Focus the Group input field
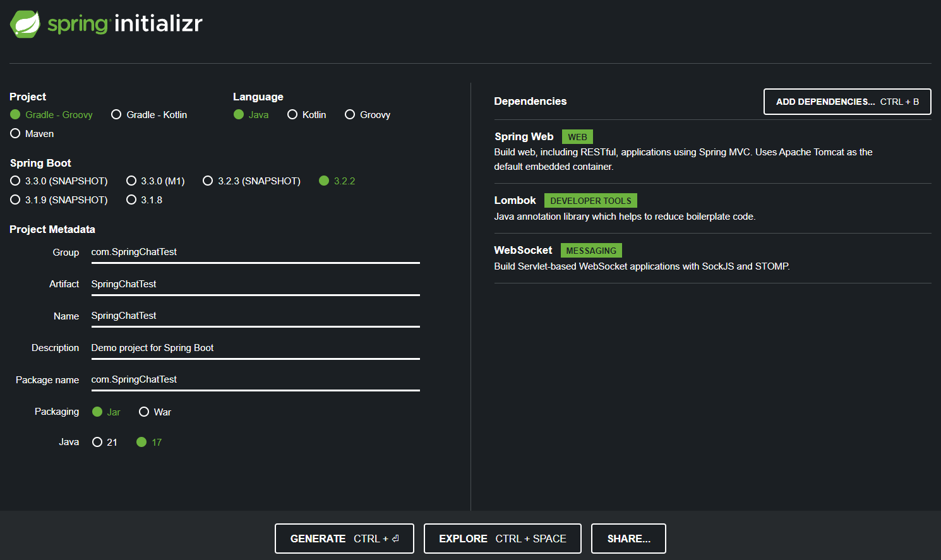 [256, 253]
